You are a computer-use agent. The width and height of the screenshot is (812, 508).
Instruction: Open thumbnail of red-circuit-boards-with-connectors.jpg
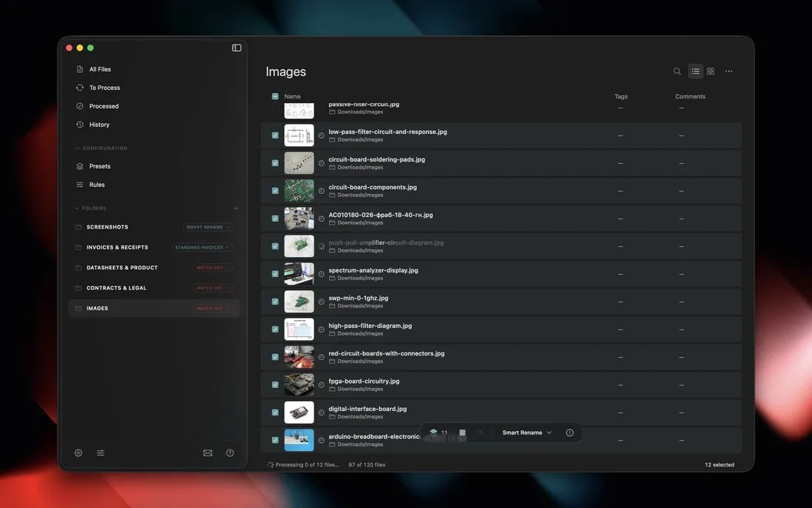299,356
